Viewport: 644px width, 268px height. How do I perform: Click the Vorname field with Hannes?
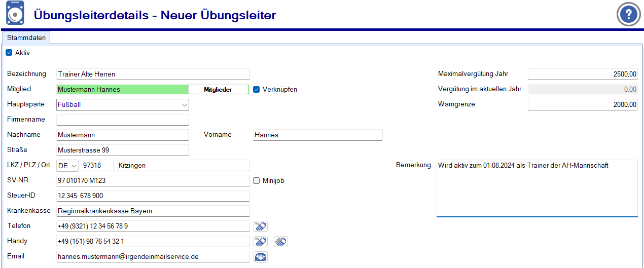pos(318,135)
